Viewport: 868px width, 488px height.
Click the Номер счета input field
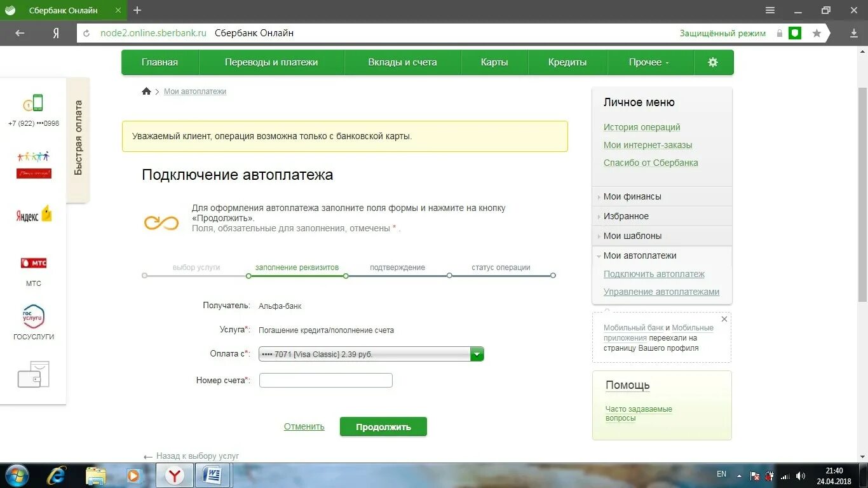pos(326,380)
